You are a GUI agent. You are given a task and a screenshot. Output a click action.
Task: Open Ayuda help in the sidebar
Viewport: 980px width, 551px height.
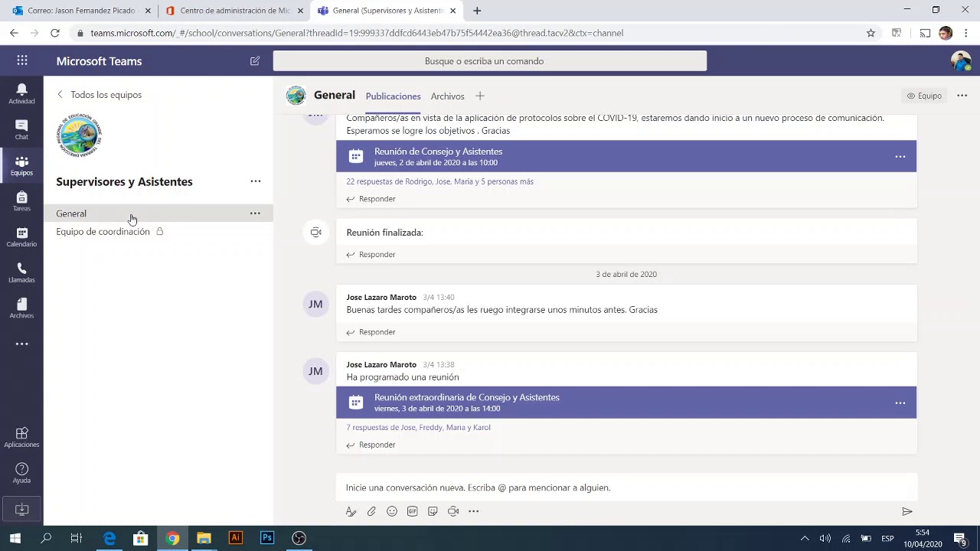click(21, 473)
